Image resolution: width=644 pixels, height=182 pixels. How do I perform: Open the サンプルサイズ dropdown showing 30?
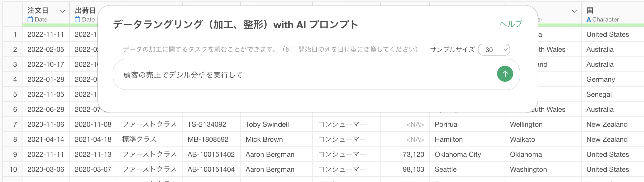click(x=494, y=50)
